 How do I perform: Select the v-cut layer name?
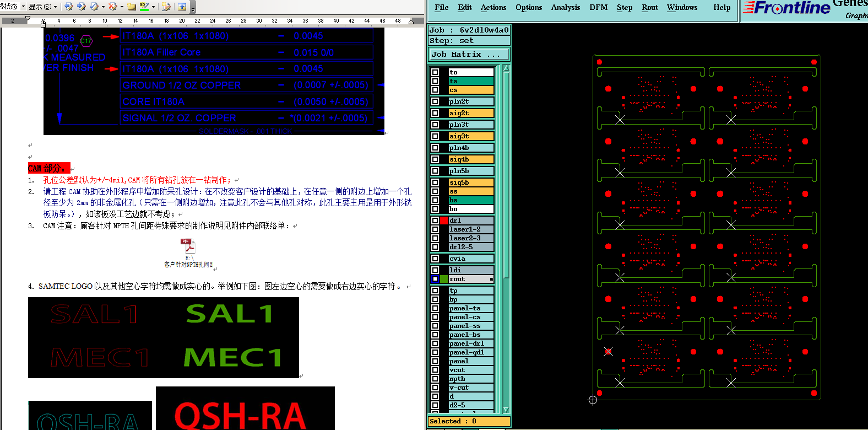[x=471, y=388]
